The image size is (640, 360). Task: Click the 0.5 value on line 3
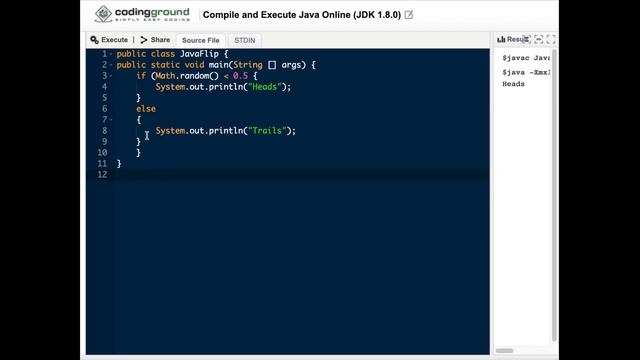240,76
